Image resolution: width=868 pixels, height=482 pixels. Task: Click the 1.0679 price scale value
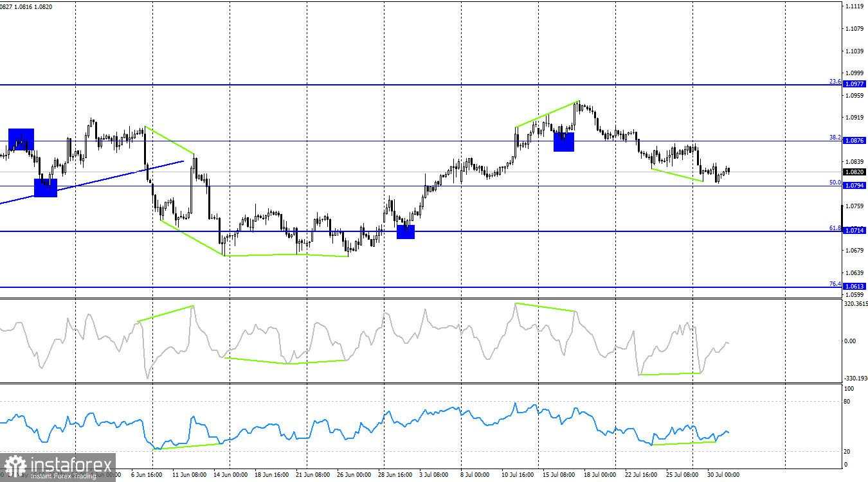tap(854, 250)
